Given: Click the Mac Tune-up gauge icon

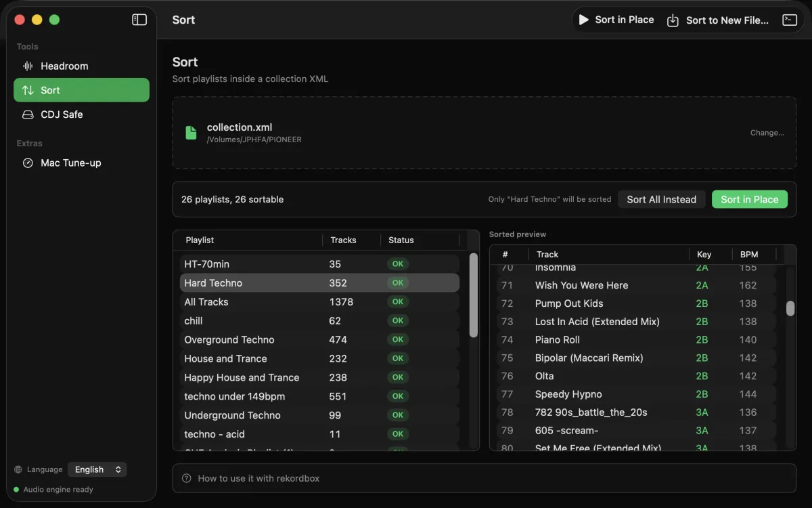Looking at the screenshot, I should [x=28, y=163].
